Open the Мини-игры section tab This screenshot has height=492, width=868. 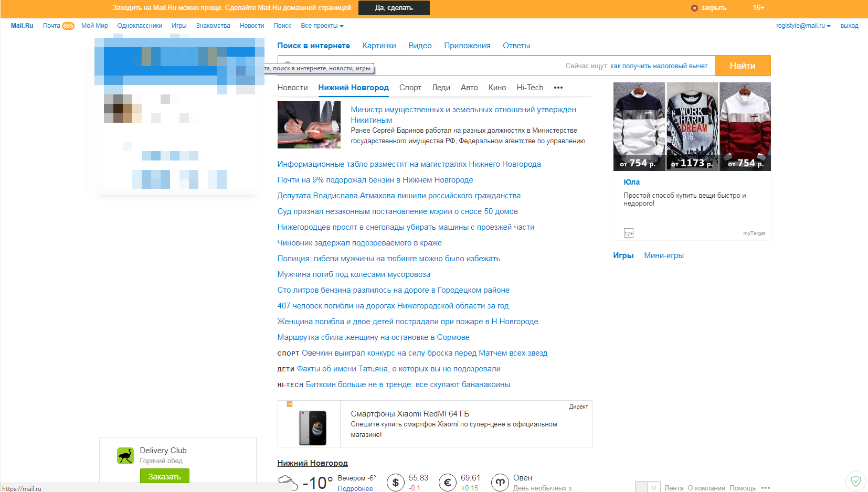[663, 255]
